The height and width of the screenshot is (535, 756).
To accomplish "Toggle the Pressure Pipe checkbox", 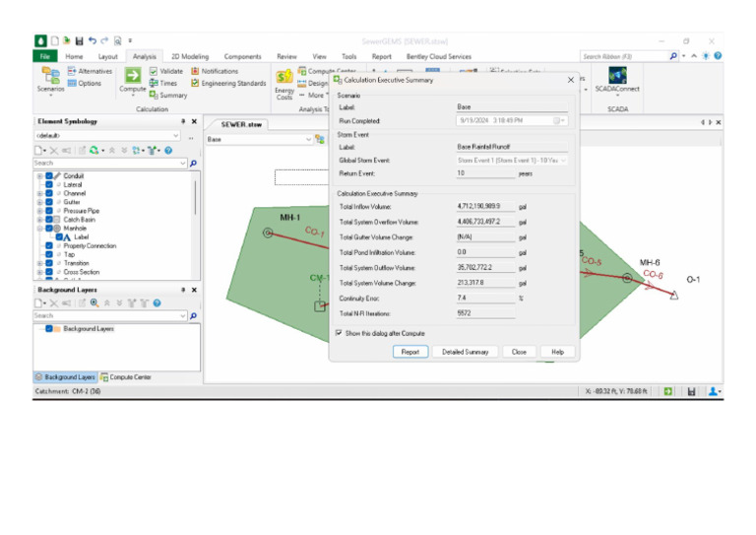I will pyautogui.click(x=49, y=211).
